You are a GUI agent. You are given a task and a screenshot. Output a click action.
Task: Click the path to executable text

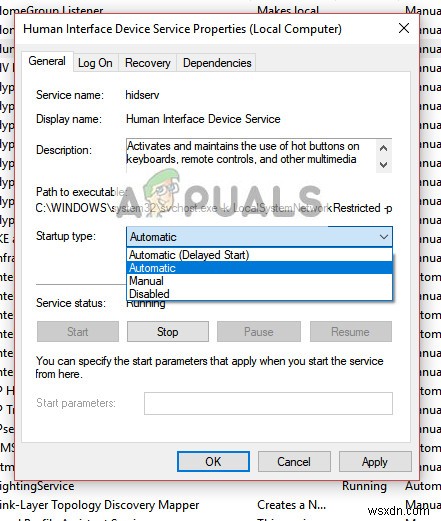click(x=214, y=208)
